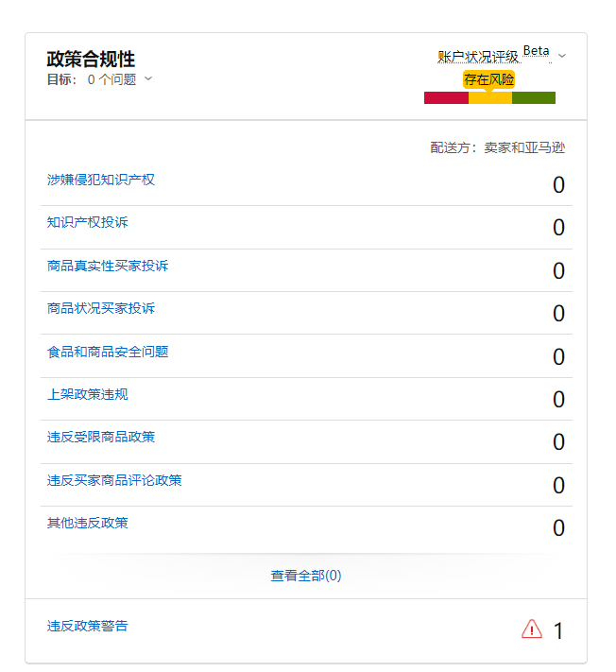This screenshot has width=616, height=672.
Task: Click the yellow segment of rating bar
Action: coord(489,97)
